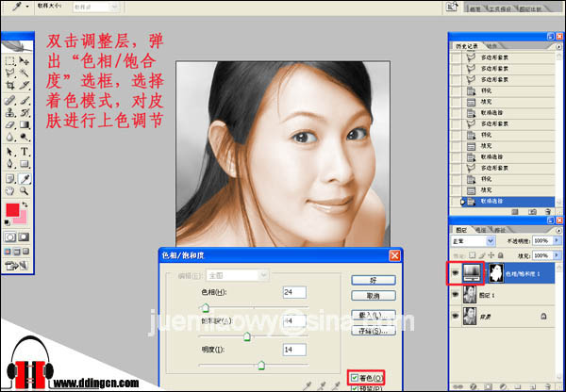Select the History Brush tool

[x=25, y=112]
